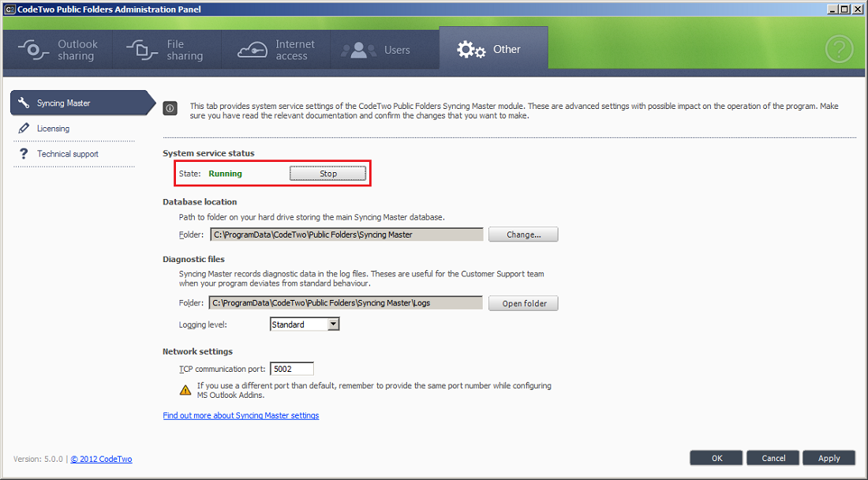Click the diagnostic Logs folder field
This screenshot has height=480, width=868.
346,303
